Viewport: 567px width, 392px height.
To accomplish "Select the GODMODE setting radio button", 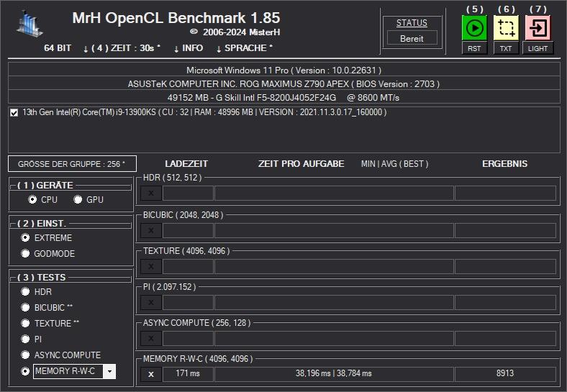I will [x=25, y=253].
